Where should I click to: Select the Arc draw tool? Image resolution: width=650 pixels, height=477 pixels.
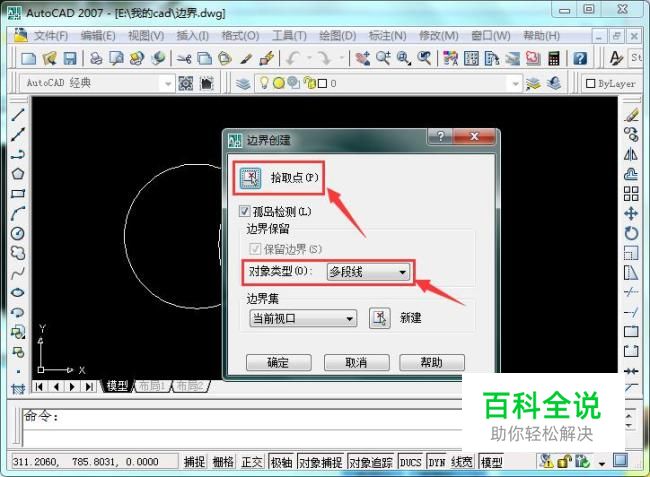point(17,213)
